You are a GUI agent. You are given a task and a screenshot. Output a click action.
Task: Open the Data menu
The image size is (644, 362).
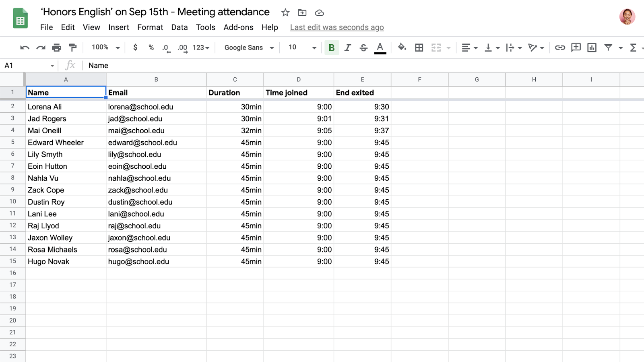pyautogui.click(x=180, y=27)
